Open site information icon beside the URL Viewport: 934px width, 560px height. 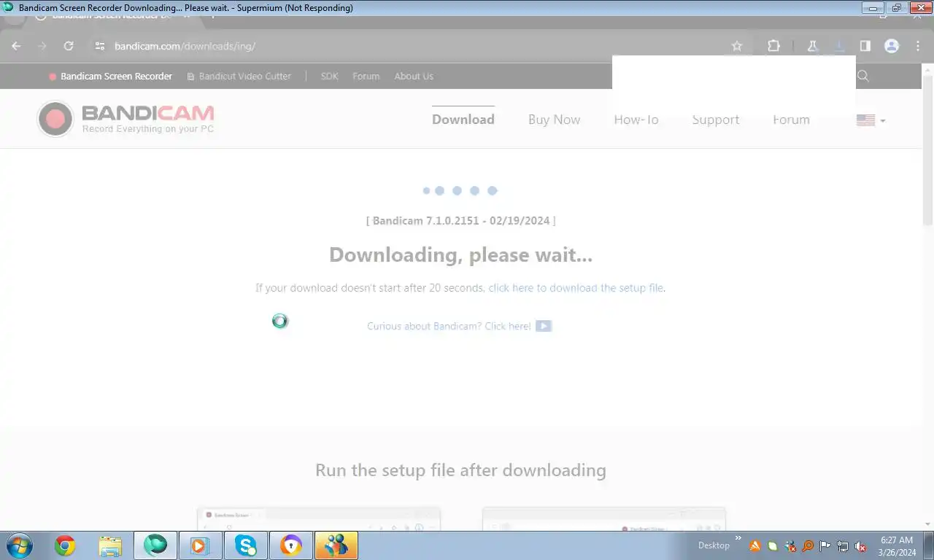click(x=100, y=46)
